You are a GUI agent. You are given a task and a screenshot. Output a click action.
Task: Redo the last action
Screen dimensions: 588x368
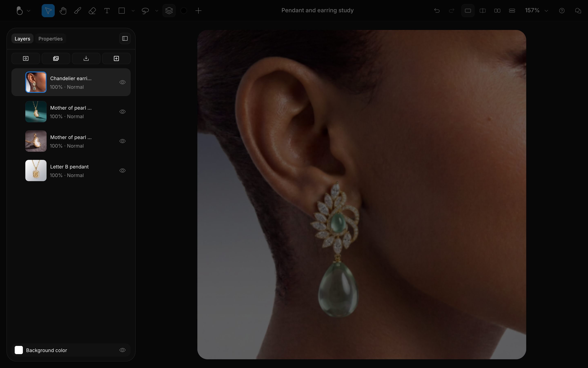(x=451, y=11)
